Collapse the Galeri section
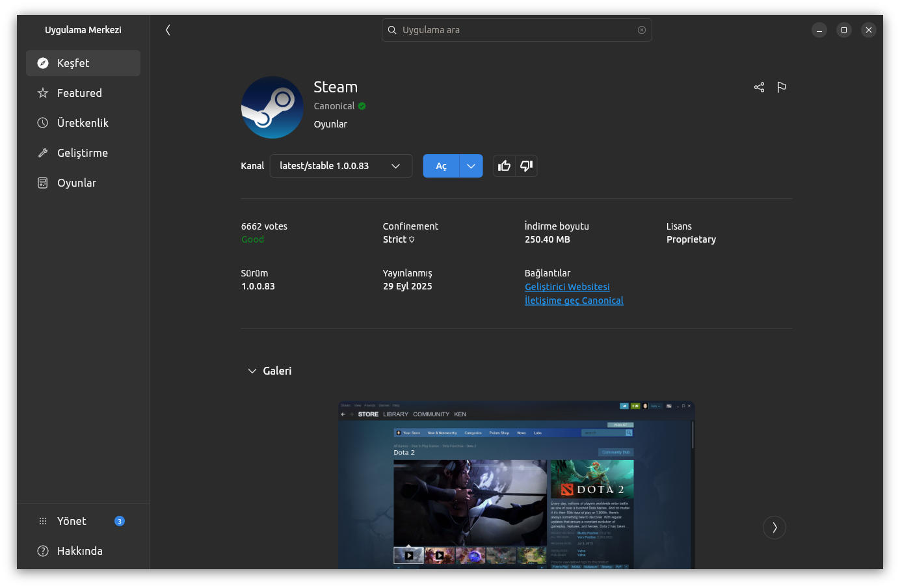 252,371
